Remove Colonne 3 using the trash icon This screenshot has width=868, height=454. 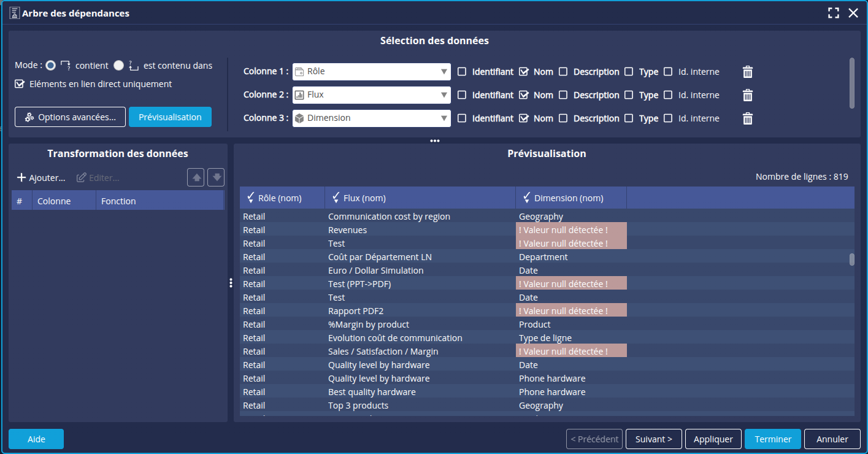[x=747, y=118]
